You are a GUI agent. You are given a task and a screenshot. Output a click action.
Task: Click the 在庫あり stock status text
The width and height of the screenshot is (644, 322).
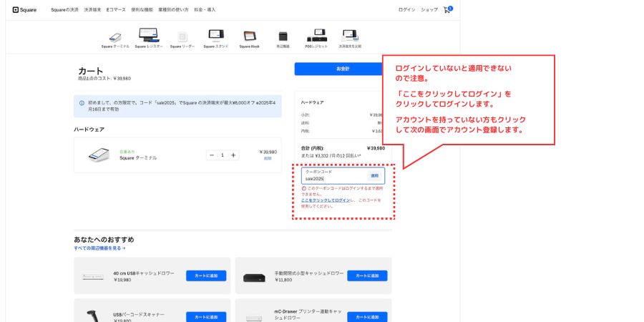pos(127,152)
